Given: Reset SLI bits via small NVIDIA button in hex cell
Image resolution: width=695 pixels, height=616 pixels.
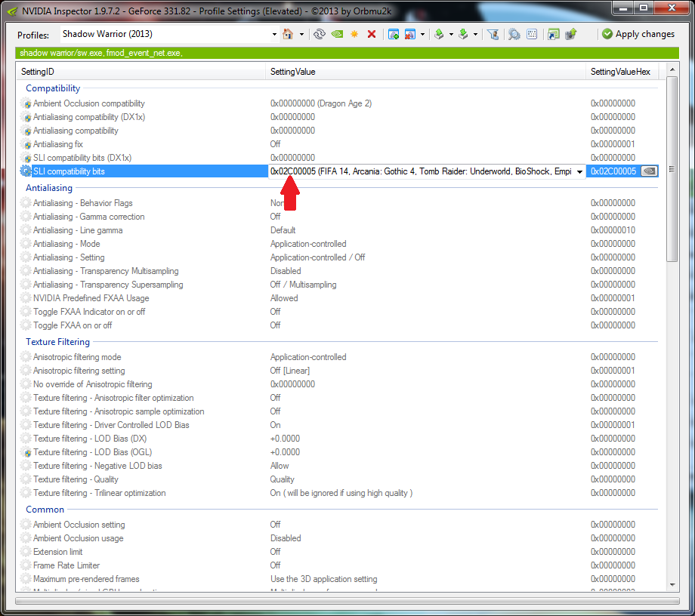Looking at the screenshot, I should pos(650,171).
